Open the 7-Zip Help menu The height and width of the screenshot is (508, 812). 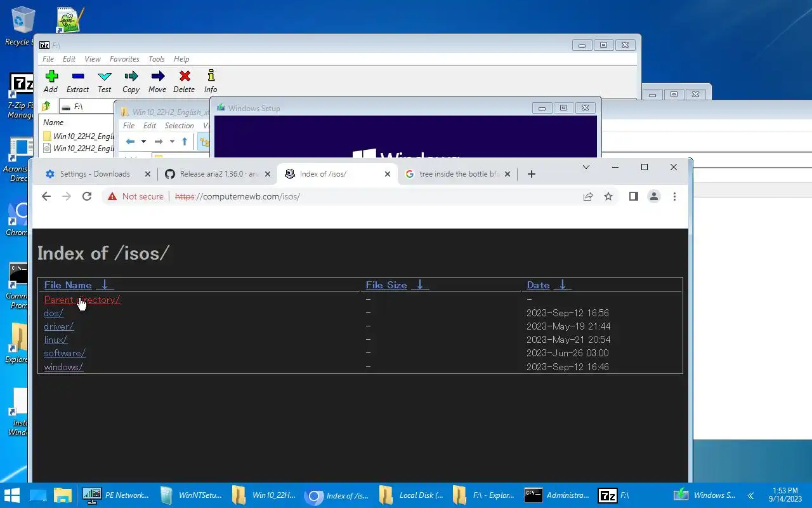pos(181,59)
